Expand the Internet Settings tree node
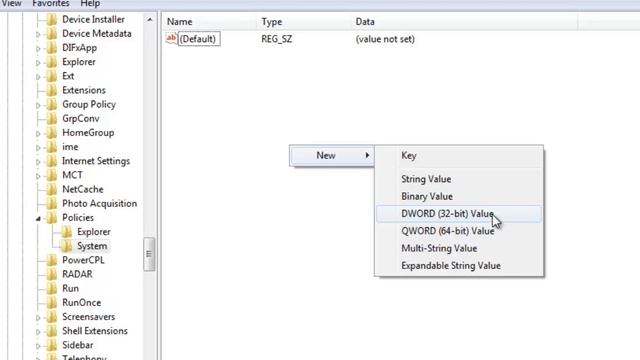 [x=38, y=162]
